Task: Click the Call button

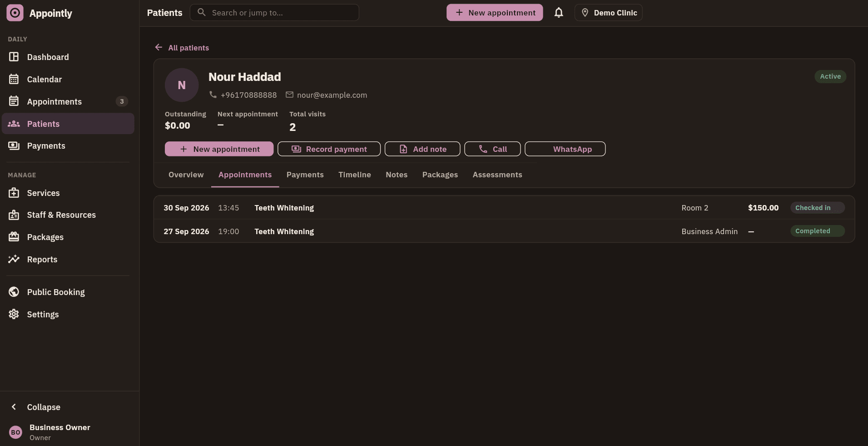Action: tap(492, 149)
